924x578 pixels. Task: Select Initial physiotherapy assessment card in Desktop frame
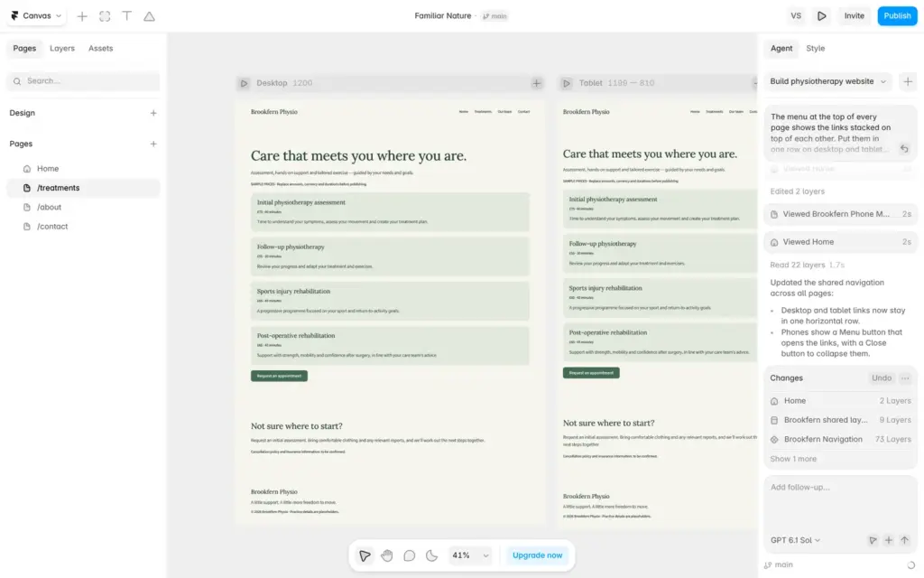pyautogui.click(x=390, y=211)
